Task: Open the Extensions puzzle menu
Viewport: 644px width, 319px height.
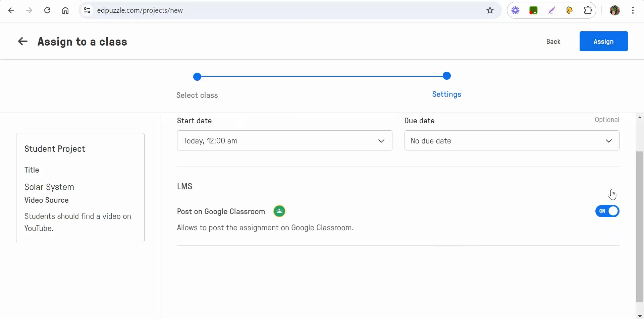Action: pyautogui.click(x=588, y=10)
